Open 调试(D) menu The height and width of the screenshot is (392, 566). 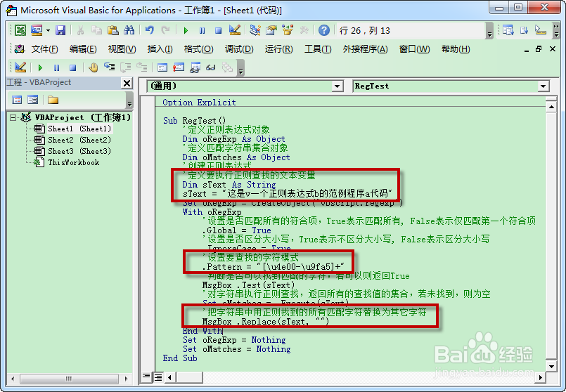(x=239, y=49)
